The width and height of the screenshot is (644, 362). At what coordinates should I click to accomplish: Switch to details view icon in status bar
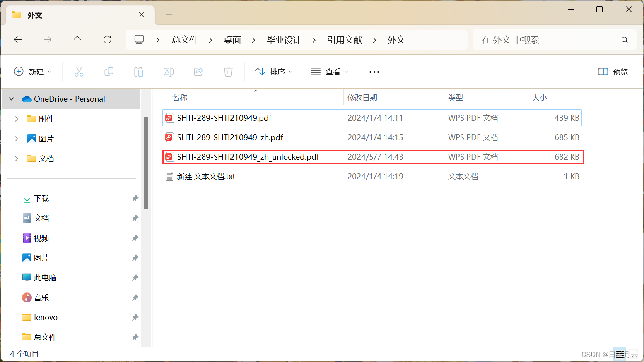(x=620, y=354)
